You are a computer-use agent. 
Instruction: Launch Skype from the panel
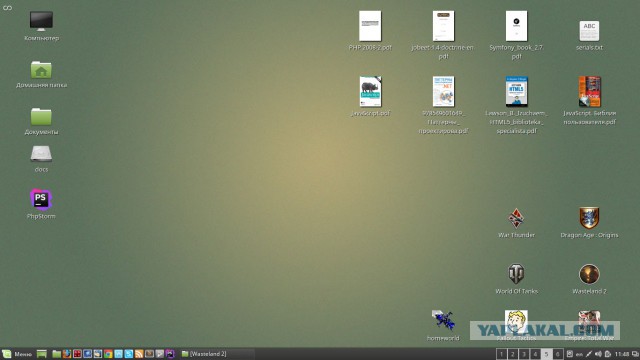coord(129,354)
